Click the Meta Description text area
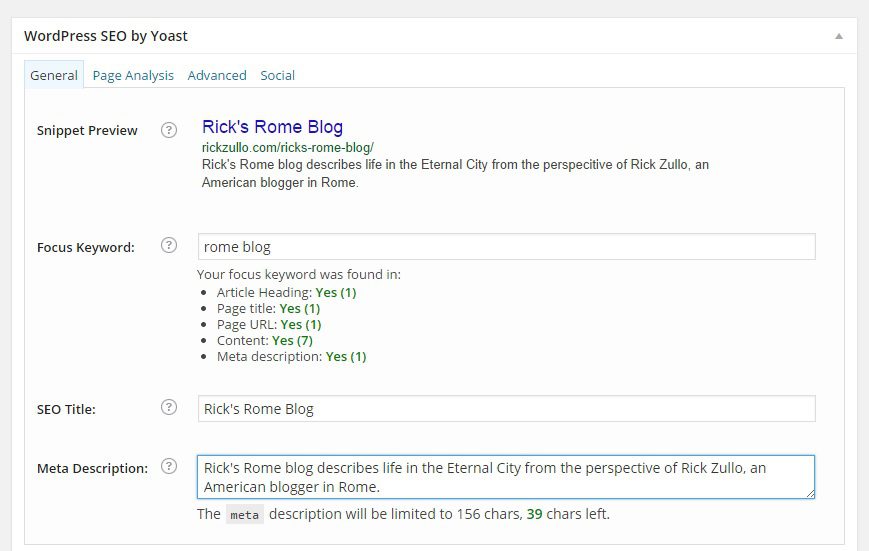Viewport: 869px width, 551px height. (506, 477)
